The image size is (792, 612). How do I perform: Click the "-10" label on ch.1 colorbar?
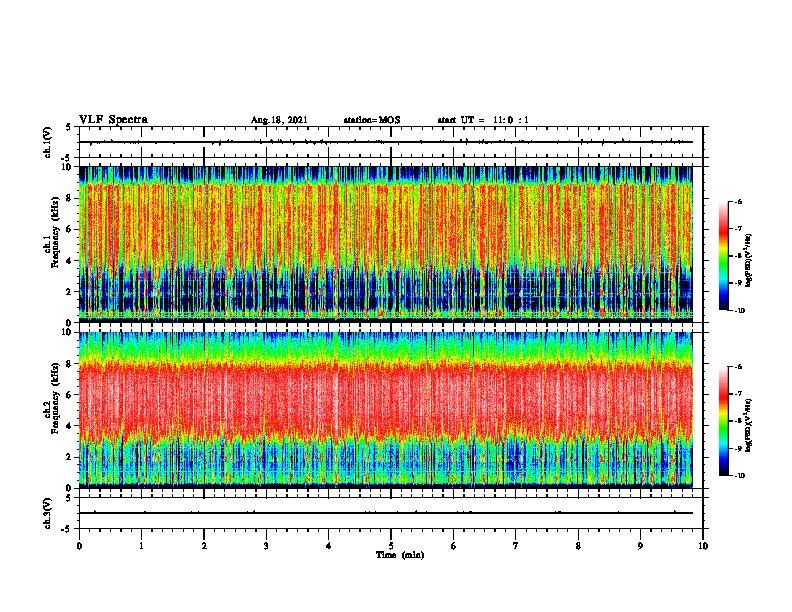pos(740,311)
